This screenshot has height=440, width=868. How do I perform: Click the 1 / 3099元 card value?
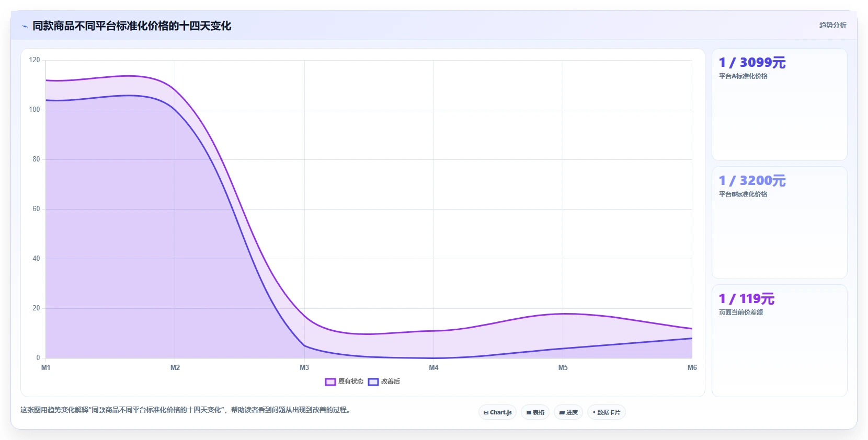pos(752,63)
